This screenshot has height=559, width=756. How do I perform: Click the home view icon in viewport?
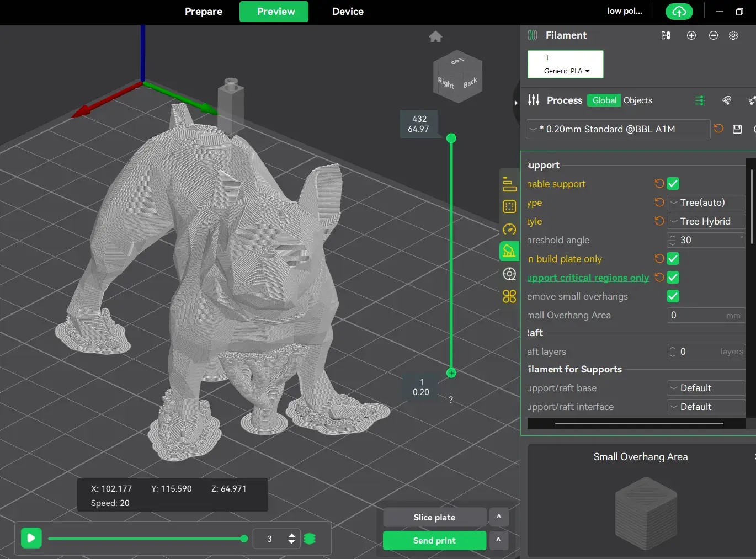pyautogui.click(x=435, y=37)
